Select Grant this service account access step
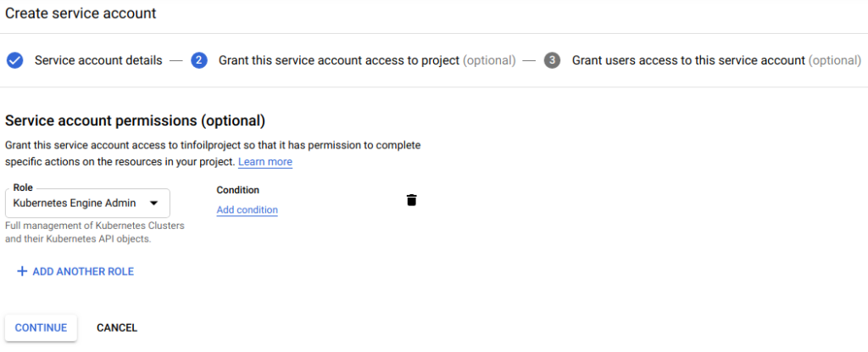This screenshot has height=352, width=868. pos(339,60)
